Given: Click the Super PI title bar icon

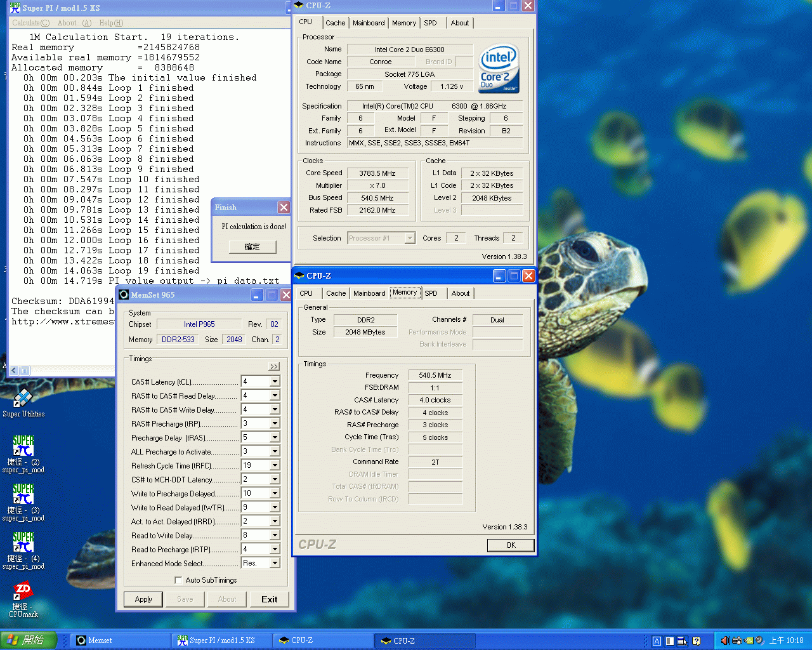Looking at the screenshot, I should click(15, 8).
